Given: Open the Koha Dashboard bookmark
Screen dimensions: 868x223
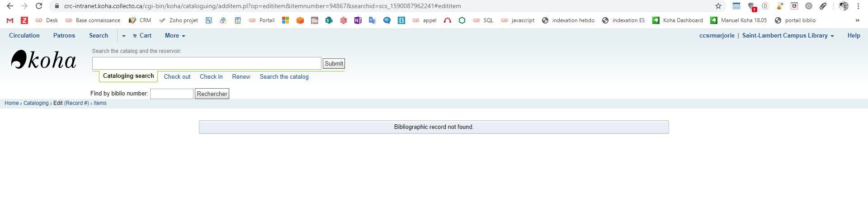Looking at the screenshot, I should tap(678, 20).
